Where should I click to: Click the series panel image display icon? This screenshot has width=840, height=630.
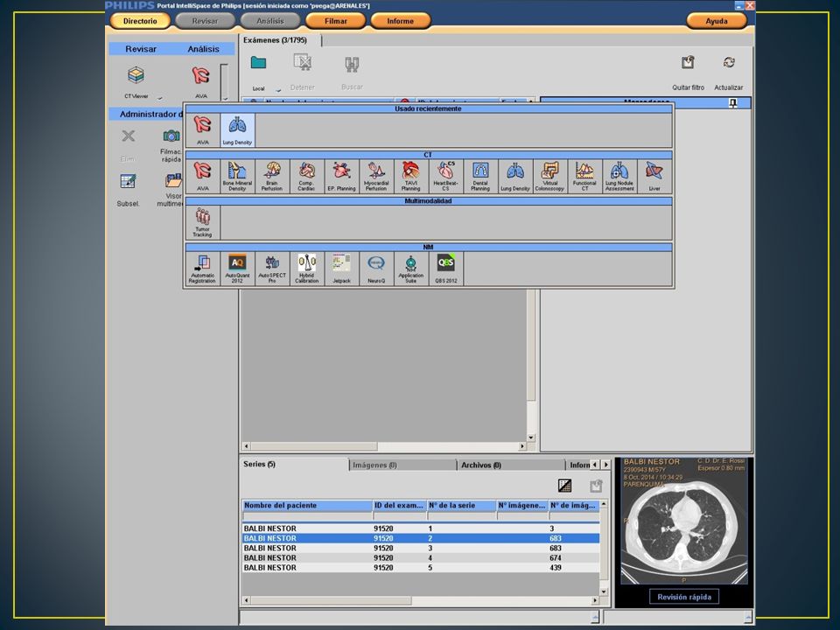pyautogui.click(x=564, y=486)
